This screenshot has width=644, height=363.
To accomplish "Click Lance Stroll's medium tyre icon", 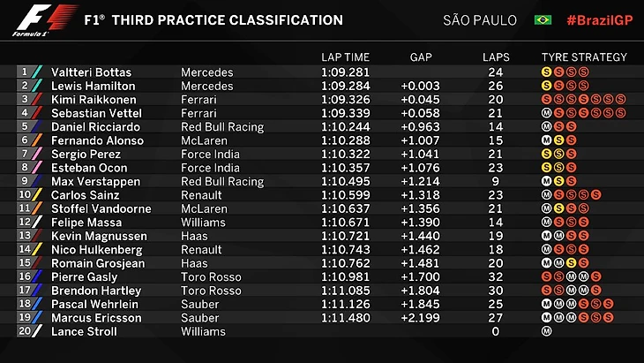I will click(x=547, y=331).
